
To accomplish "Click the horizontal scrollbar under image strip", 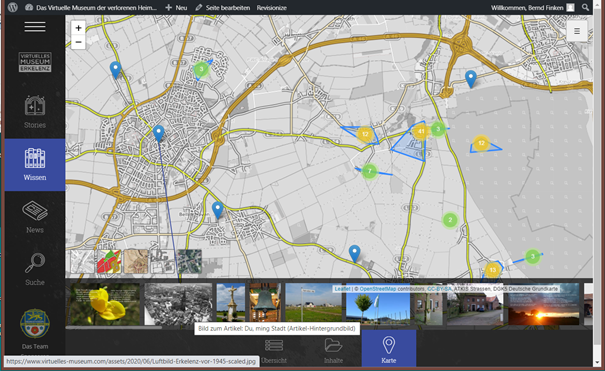I will pyautogui.click(x=114, y=328).
